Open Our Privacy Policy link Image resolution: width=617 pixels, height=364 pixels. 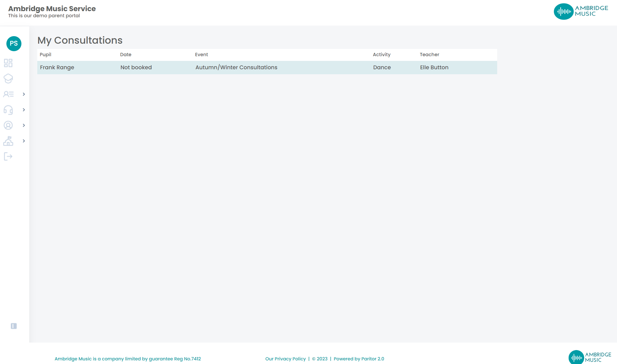[x=286, y=359]
